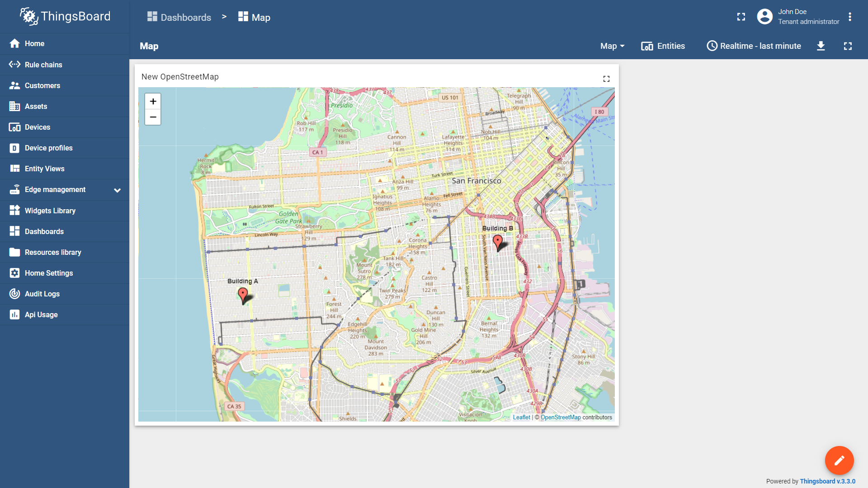
Task: Click the Assets building icon
Action: pos(14,106)
